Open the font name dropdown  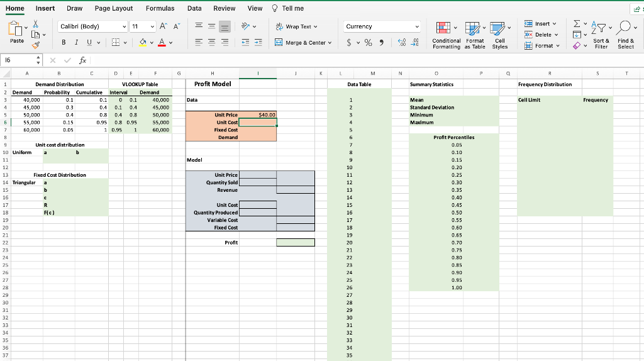124,26
